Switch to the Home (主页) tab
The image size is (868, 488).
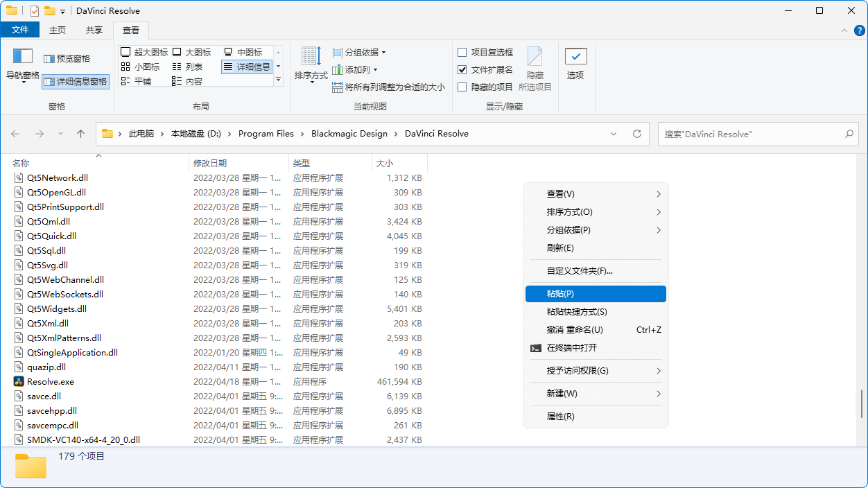[58, 30]
